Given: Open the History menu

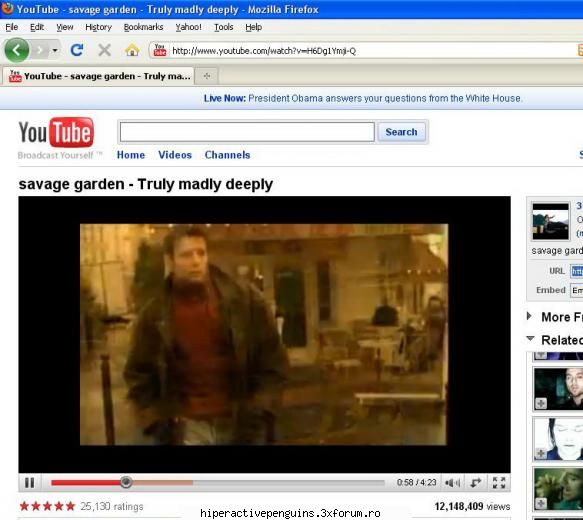Looking at the screenshot, I should pyautogui.click(x=98, y=27).
